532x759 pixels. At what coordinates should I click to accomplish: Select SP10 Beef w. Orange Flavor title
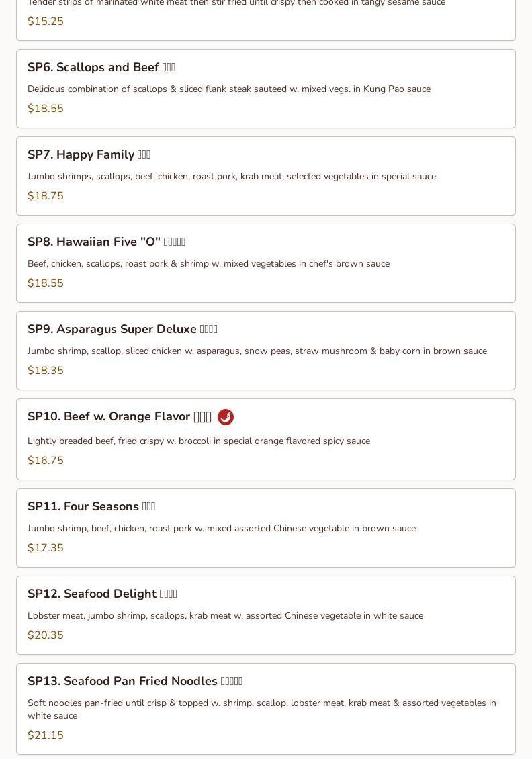point(119,416)
